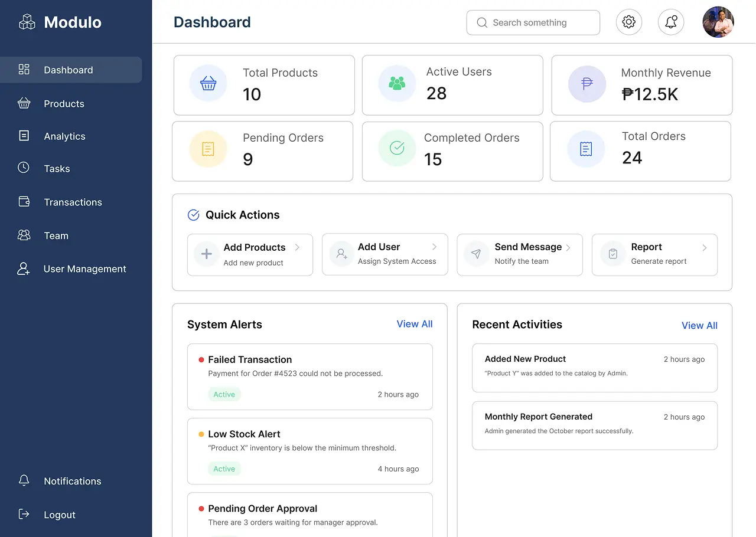Viewport: 756px width, 537px height.
Task: Select the Send Message paper plane icon
Action: pyautogui.click(x=475, y=254)
